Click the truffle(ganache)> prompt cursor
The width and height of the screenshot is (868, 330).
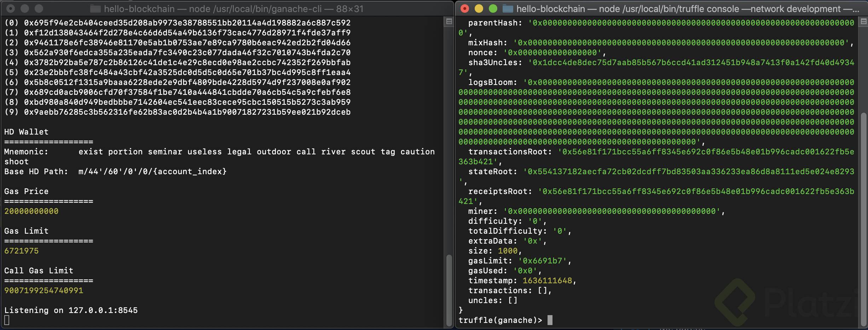pyautogui.click(x=551, y=320)
